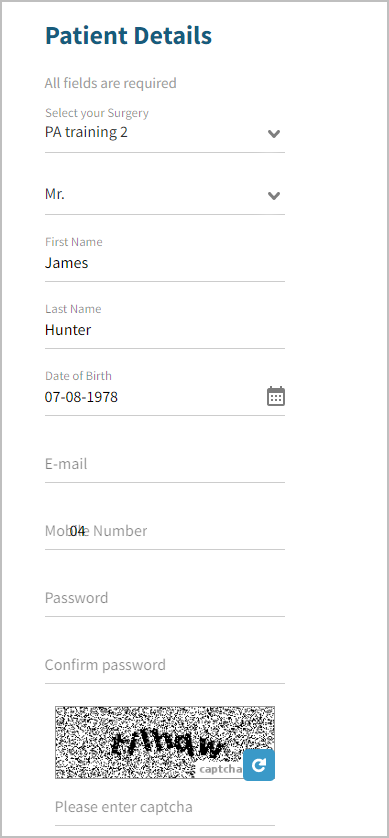Focus the Date of Birth field 07-08-1978
Screen dimensions: 389x838
155,397
